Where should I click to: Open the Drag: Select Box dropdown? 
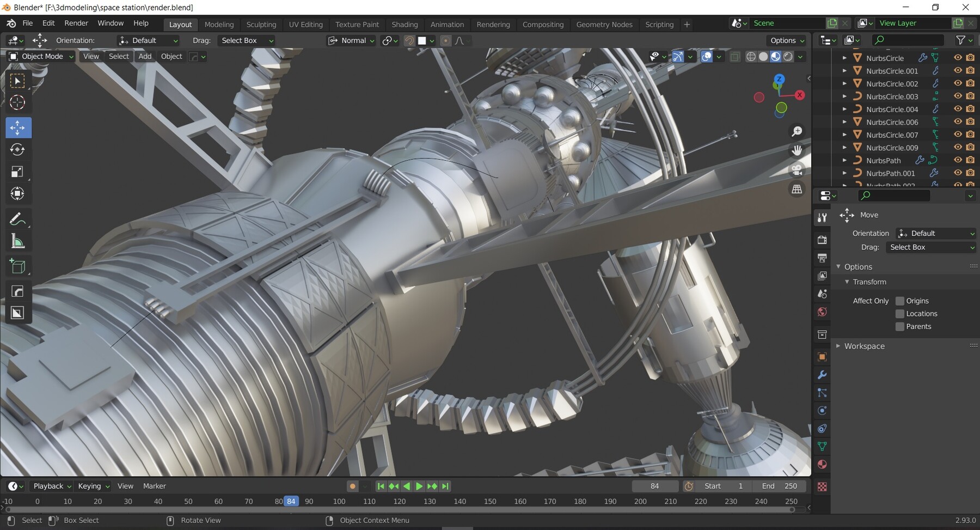point(246,40)
